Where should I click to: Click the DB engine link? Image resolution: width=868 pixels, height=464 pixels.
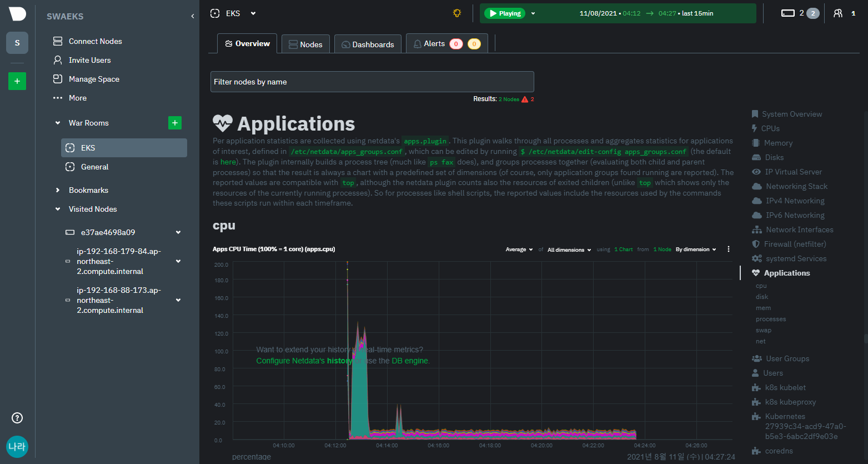point(410,361)
